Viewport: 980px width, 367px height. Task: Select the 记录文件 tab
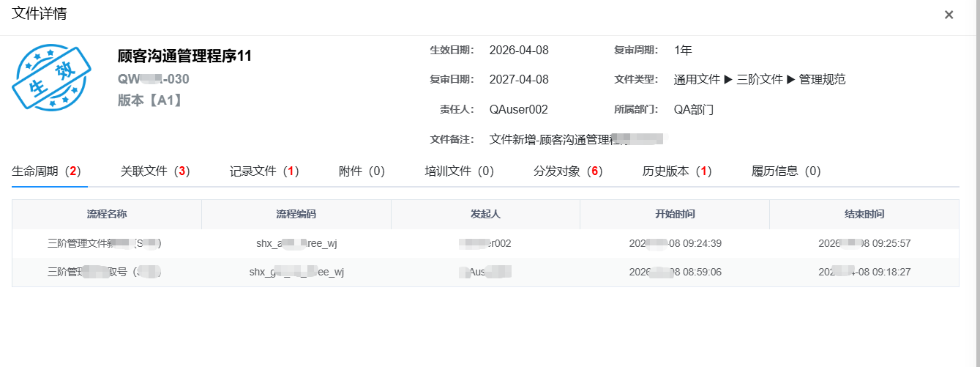coord(264,171)
